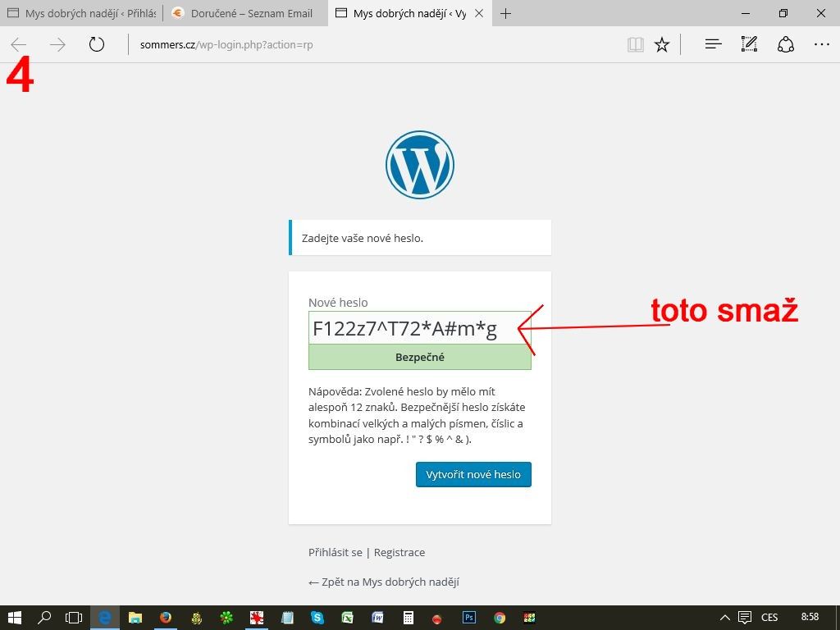
Task: Launch Firefox from the taskbar
Action: [x=166, y=618]
